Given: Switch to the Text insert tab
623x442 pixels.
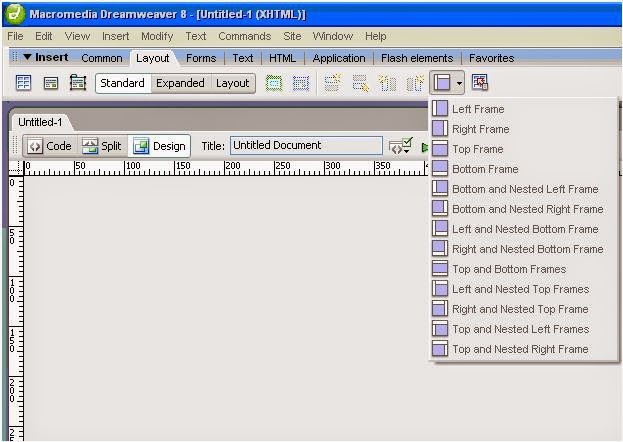Looking at the screenshot, I should pyautogui.click(x=243, y=58).
